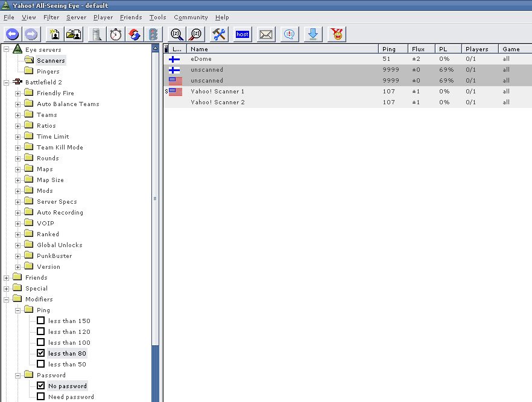
Task: Sort by the Players column header
Action: (480, 49)
